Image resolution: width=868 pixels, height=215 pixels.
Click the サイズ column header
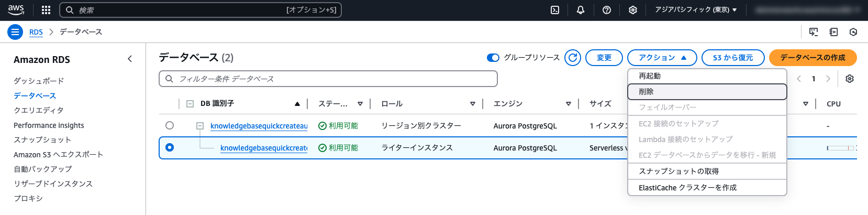(600, 104)
